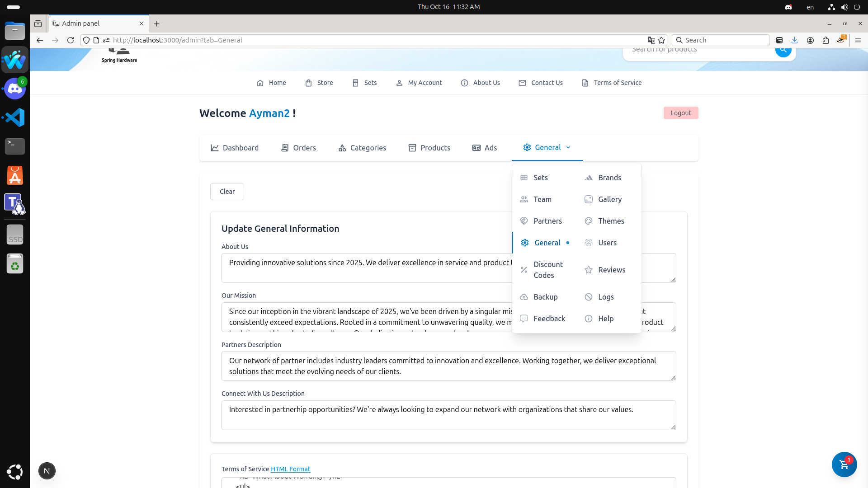Select Discount Codes menu entry

click(x=547, y=270)
